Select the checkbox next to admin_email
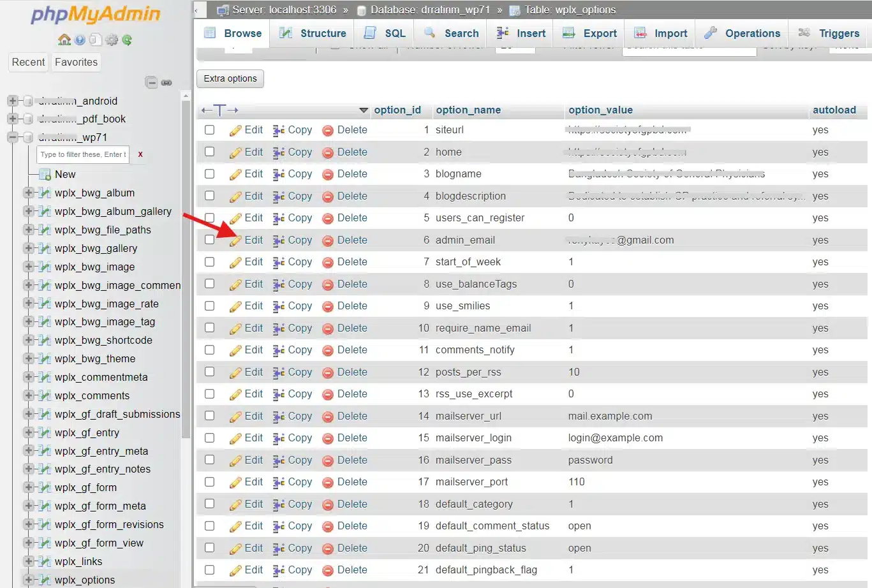 click(x=210, y=240)
